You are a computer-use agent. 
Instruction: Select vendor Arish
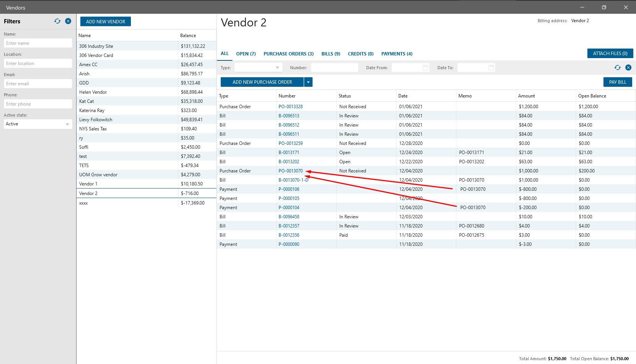146,73
